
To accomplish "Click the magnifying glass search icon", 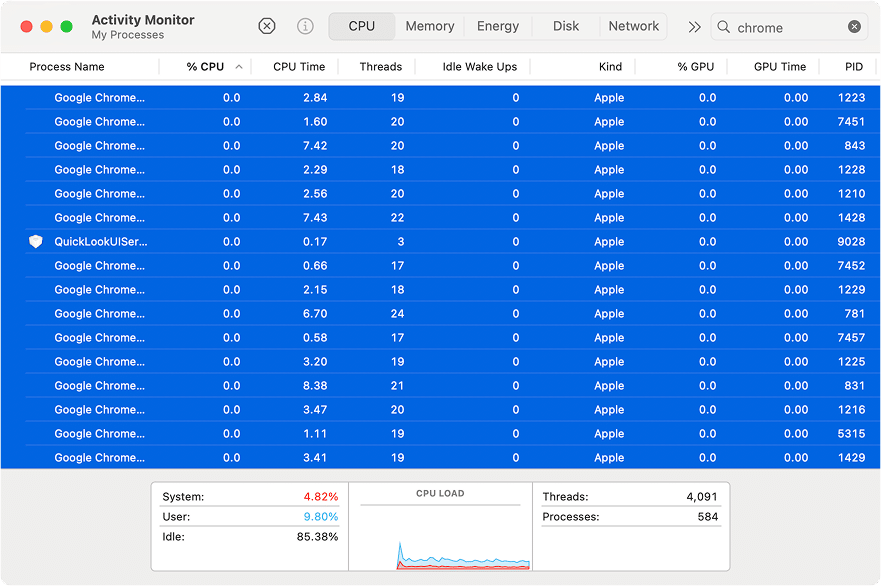I will (x=724, y=27).
